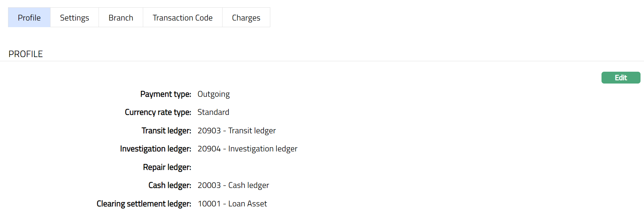Select the 10001 - Loan Asset value
The width and height of the screenshot is (644, 213).
point(232,204)
